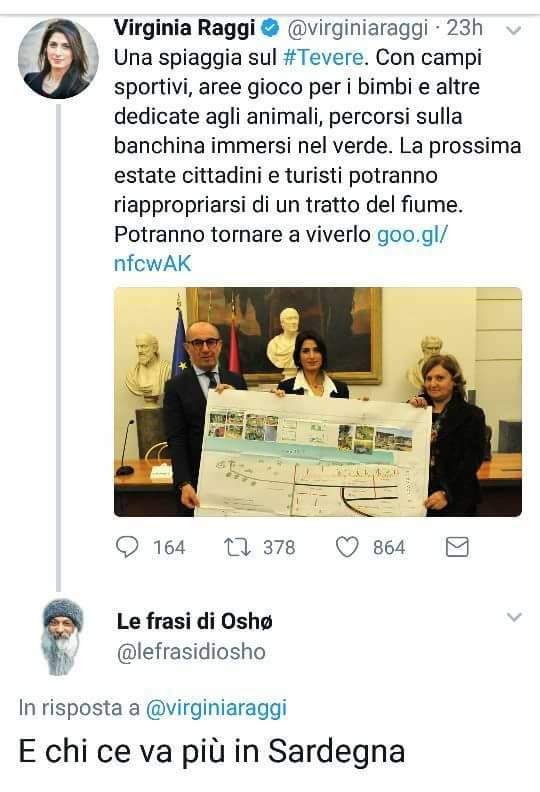
Task: Follow the goo.gl/nfcwAK link
Action: (281, 249)
